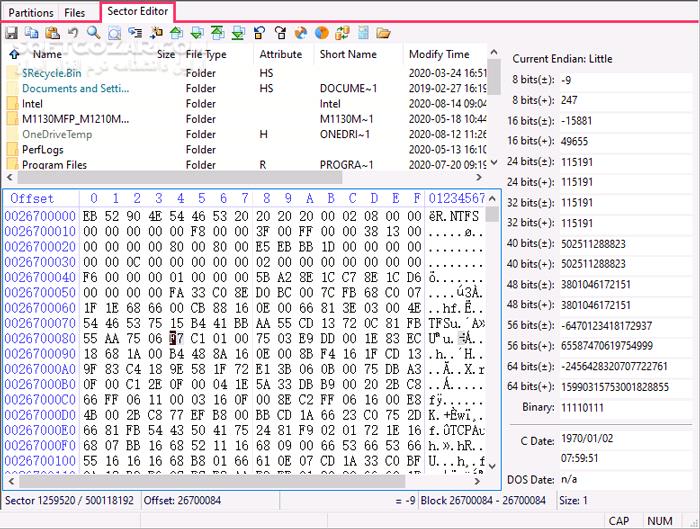700x529 pixels.
Task: Click the file list horizontal scrollbar thumb
Action: tap(179, 177)
